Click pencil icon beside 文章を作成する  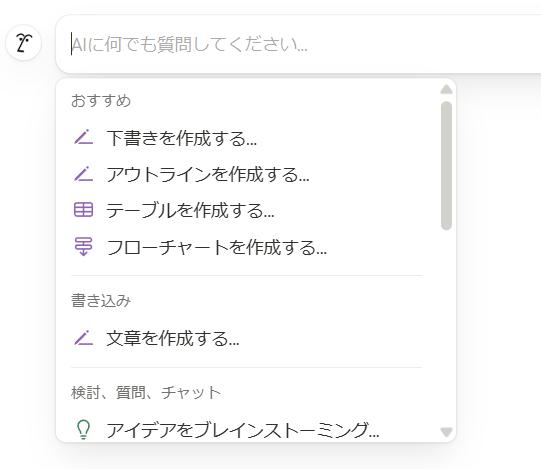click(83, 338)
